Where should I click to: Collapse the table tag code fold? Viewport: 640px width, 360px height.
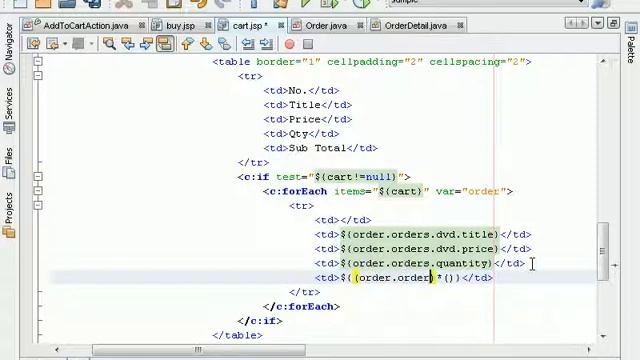click(38, 61)
